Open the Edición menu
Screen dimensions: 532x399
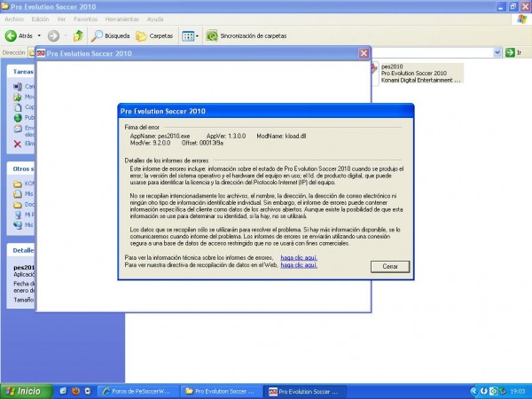click(40, 20)
